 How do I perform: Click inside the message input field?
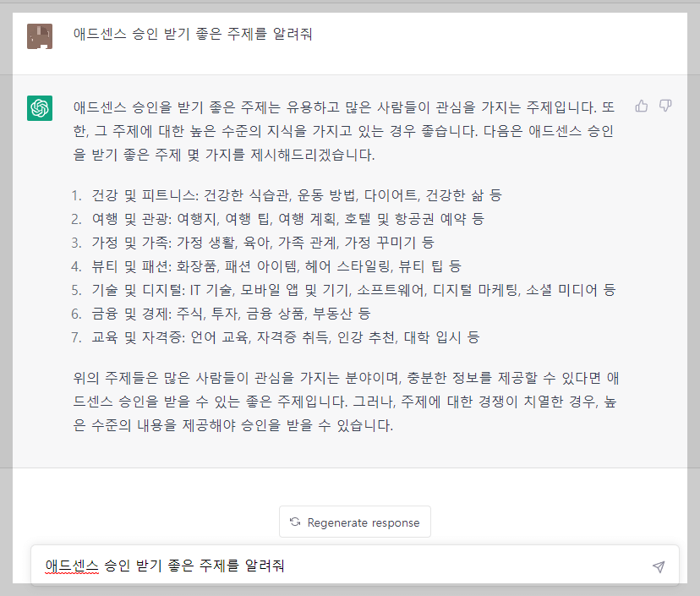(x=338, y=565)
